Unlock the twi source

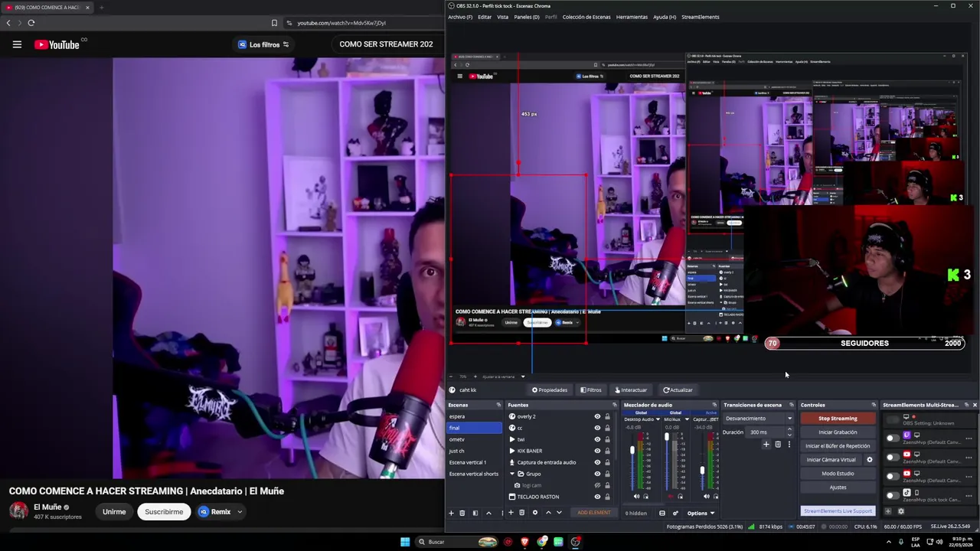point(607,439)
